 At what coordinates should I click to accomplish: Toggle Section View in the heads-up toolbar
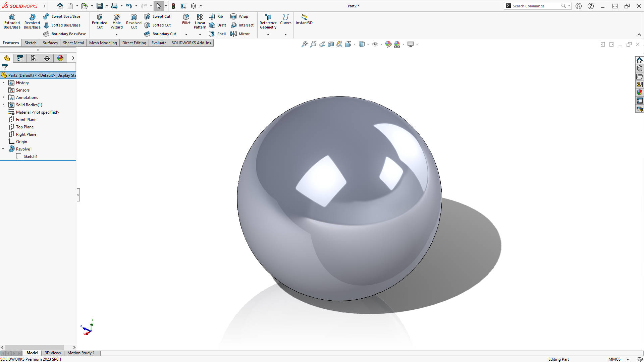(x=330, y=44)
